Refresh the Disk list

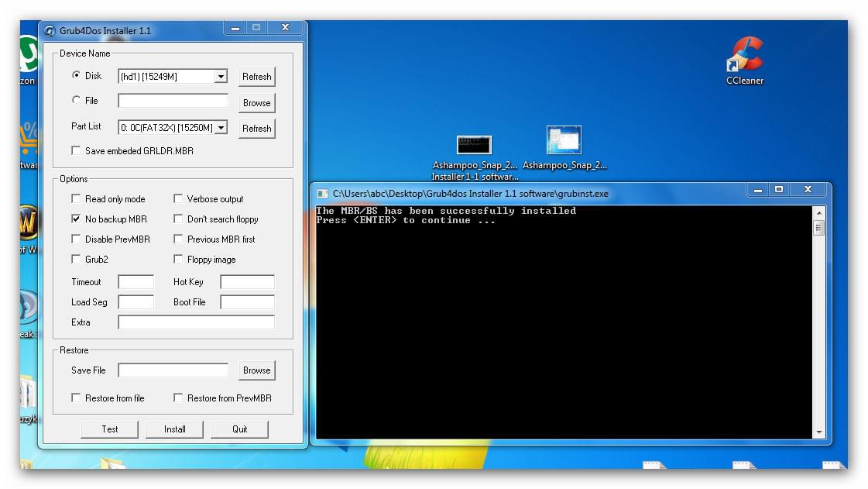(x=257, y=77)
